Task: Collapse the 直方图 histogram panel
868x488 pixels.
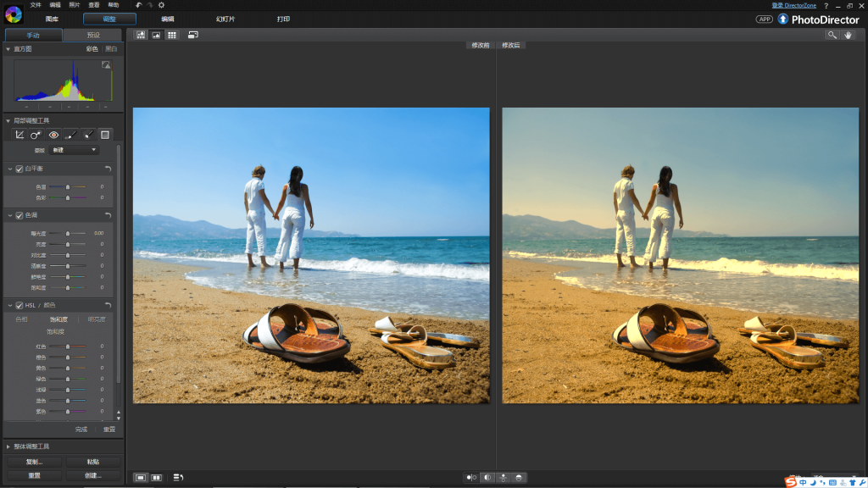Action: click(8, 49)
